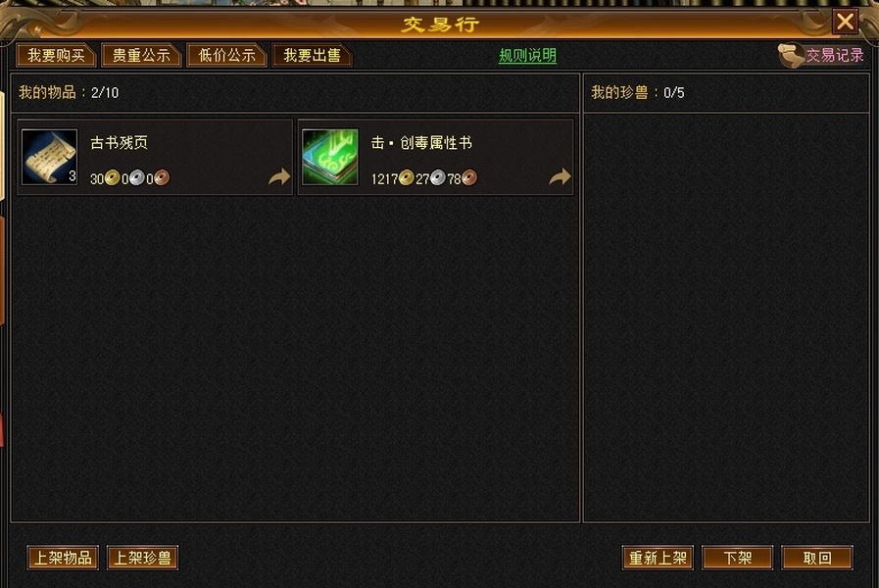
Task: Click the scroll icon beside 交易记录
Action: pos(791,56)
